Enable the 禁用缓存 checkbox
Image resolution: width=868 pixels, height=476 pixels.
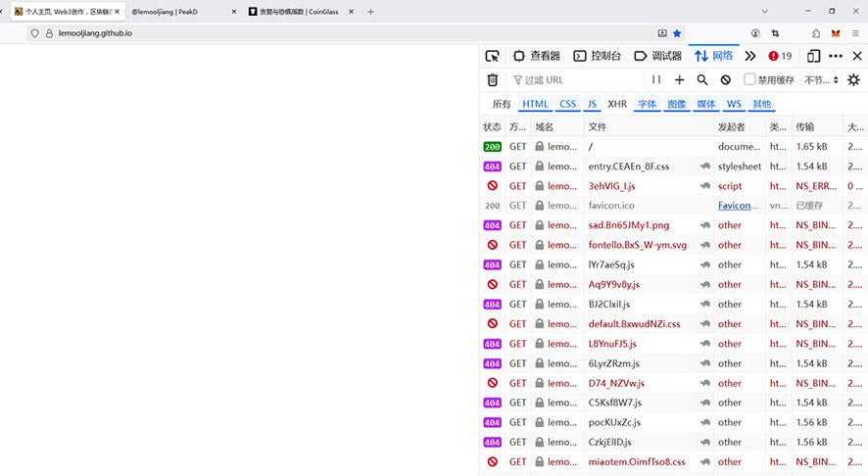click(x=749, y=80)
